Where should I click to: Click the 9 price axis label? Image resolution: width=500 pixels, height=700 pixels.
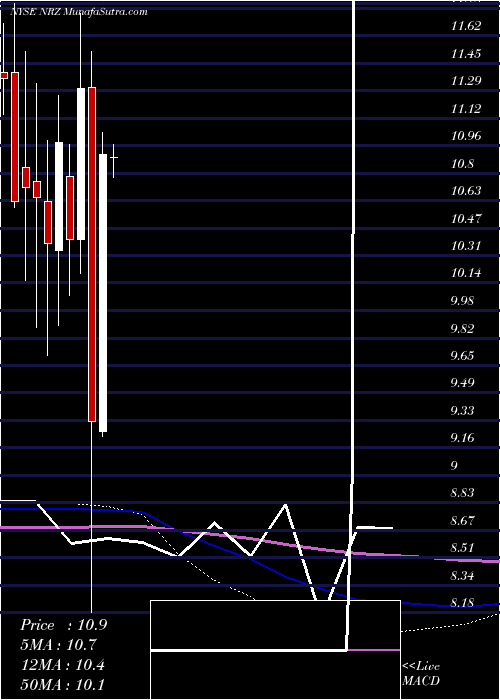[454, 466]
